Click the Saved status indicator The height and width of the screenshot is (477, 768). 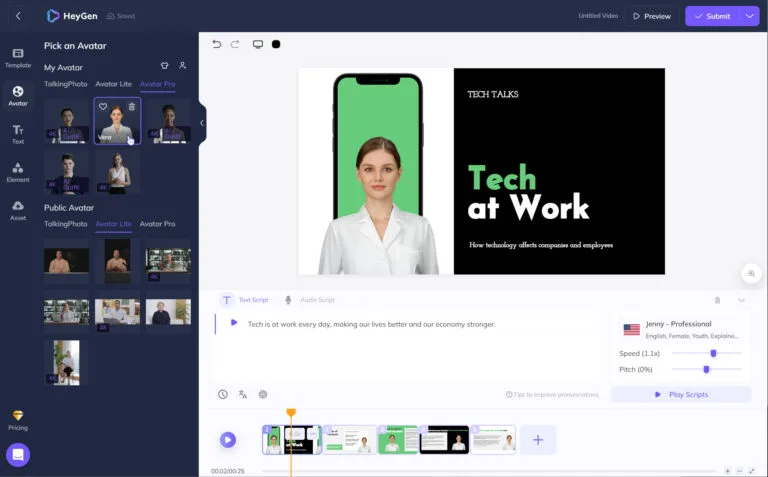tap(121, 16)
